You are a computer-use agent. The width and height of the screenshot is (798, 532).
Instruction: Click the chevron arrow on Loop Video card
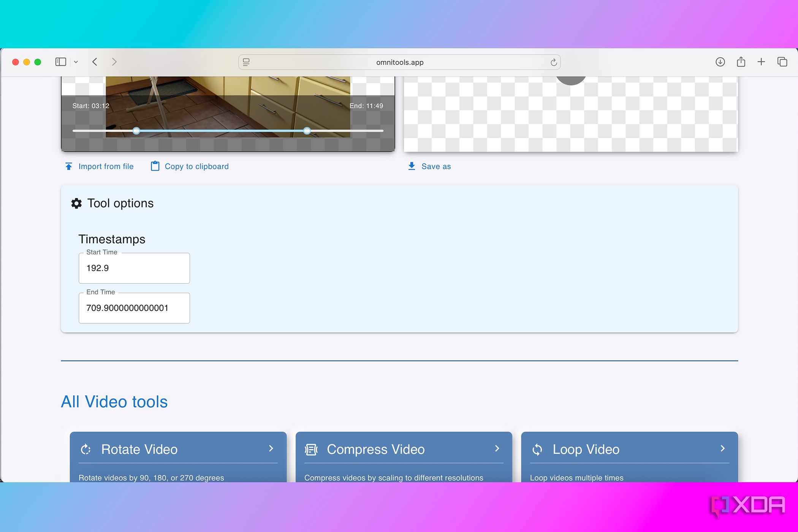(x=722, y=449)
